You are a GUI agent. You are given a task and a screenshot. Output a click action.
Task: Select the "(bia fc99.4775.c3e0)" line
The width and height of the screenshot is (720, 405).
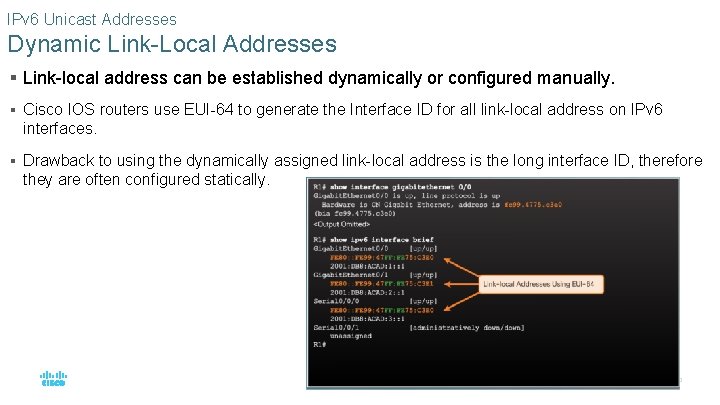(x=354, y=214)
